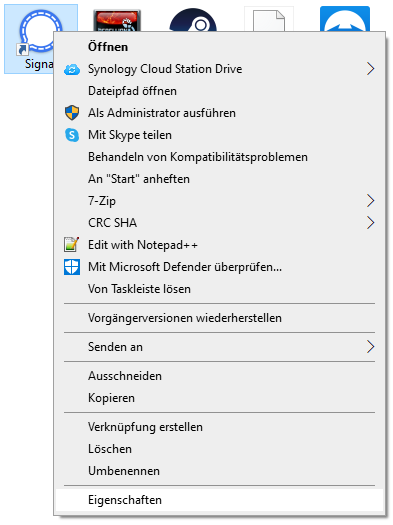Image resolution: width=393 pixels, height=525 pixels.
Task: Click the administrator shield icon
Action: (72, 113)
